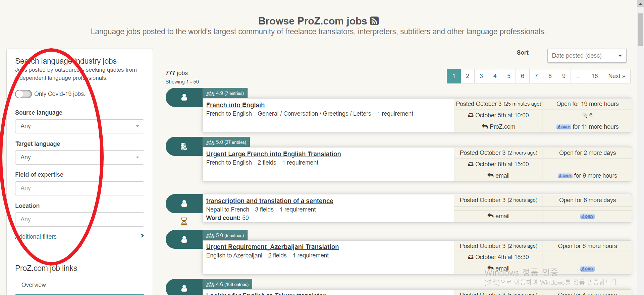
Task: Click the page vertical scrollbar
Action: (640, 29)
